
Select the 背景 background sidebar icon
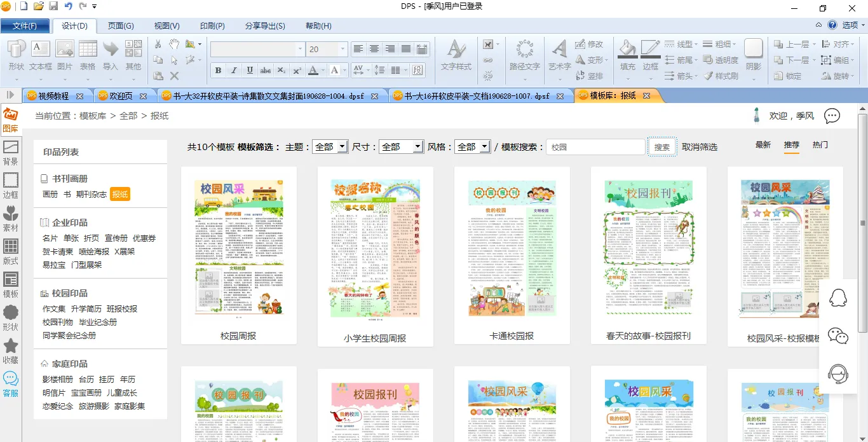point(10,153)
